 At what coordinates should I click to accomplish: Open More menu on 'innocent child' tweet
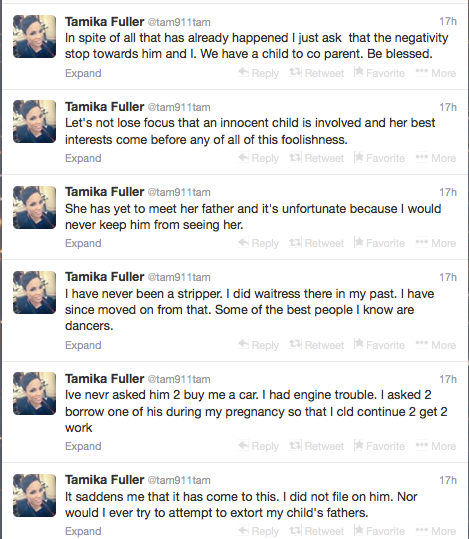click(436, 158)
